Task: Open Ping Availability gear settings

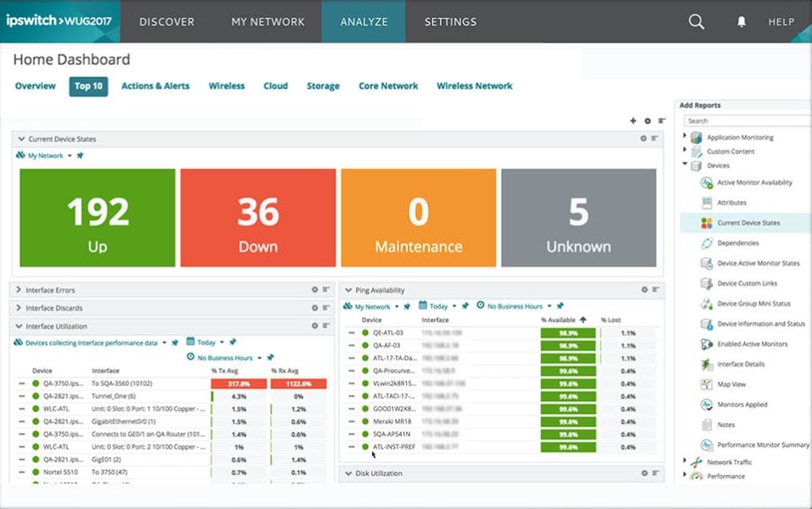Action: tap(644, 290)
